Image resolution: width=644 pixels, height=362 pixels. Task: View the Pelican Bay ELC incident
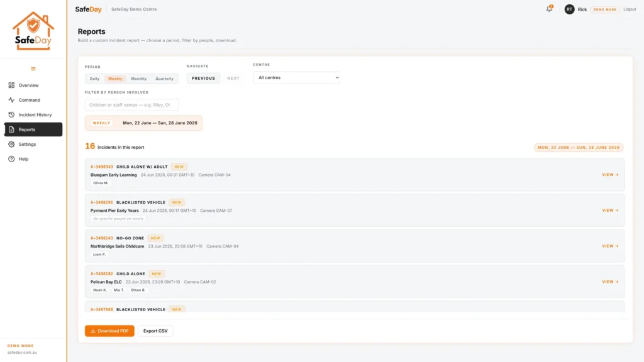610,282
